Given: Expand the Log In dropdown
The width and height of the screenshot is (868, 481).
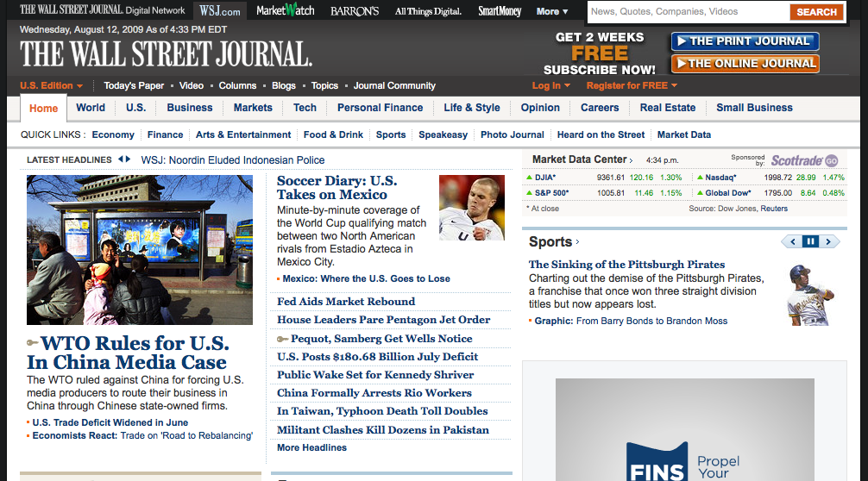Looking at the screenshot, I should coord(550,85).
